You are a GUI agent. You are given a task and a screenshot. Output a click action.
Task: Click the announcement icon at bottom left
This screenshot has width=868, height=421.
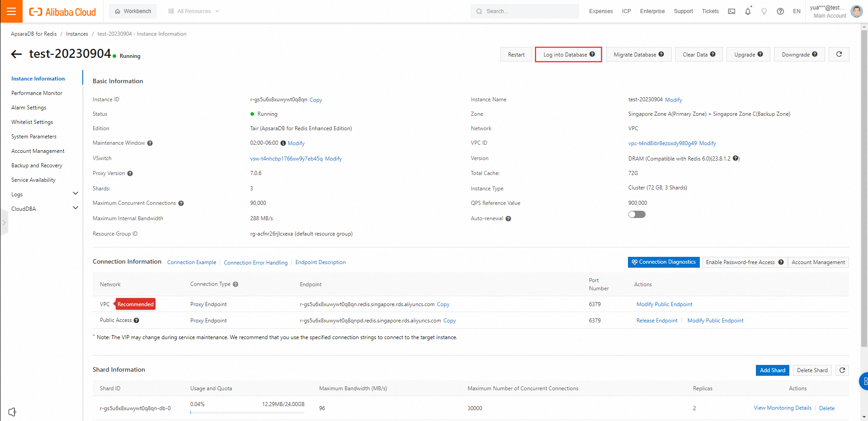click(12, 412)
